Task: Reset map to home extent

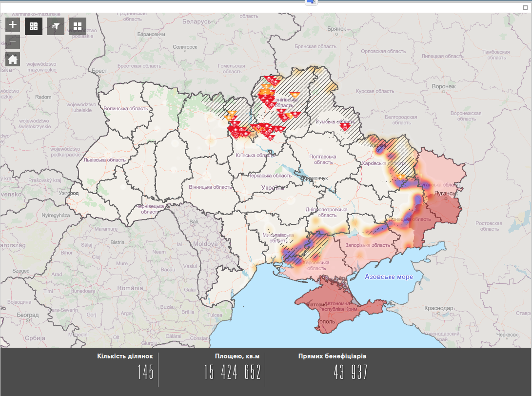Action: click(13, 59)
